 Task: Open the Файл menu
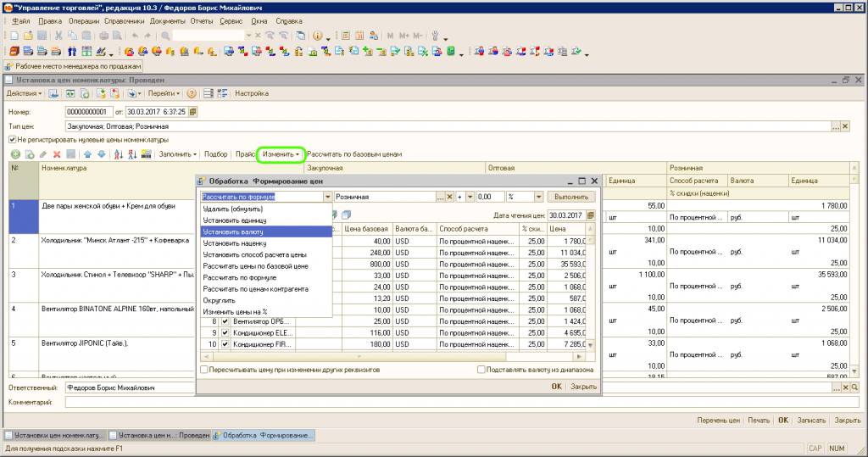click(x=21, y=21)
